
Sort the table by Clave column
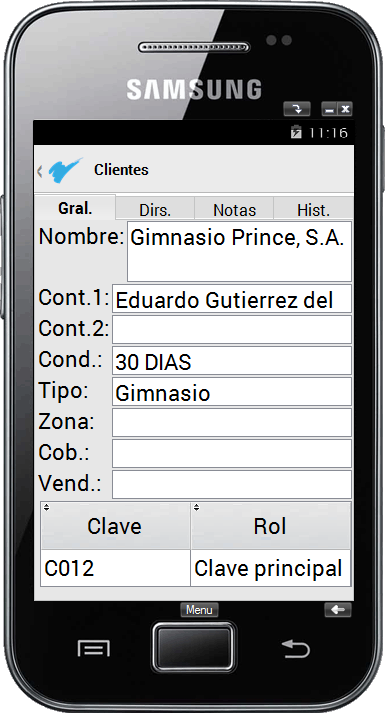115,526
